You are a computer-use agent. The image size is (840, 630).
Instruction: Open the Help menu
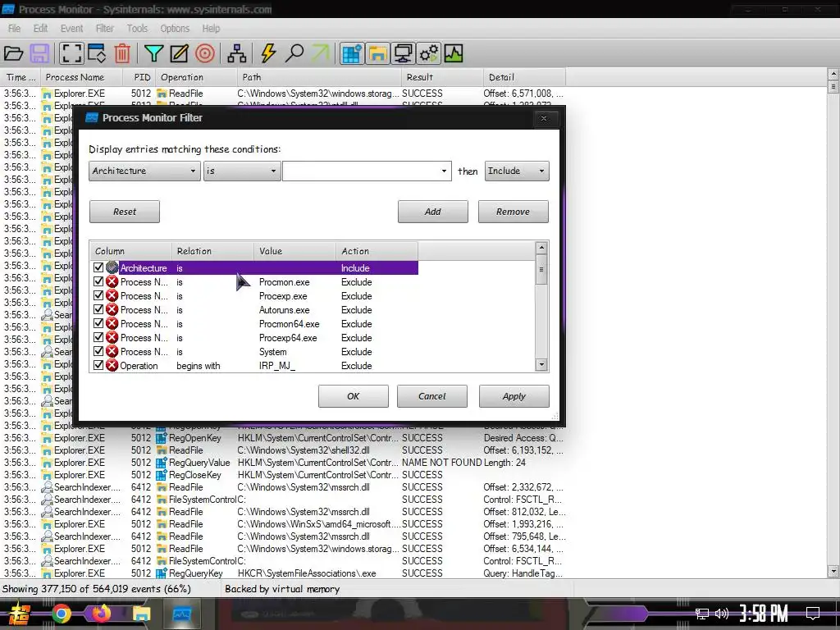pos(211,29)
